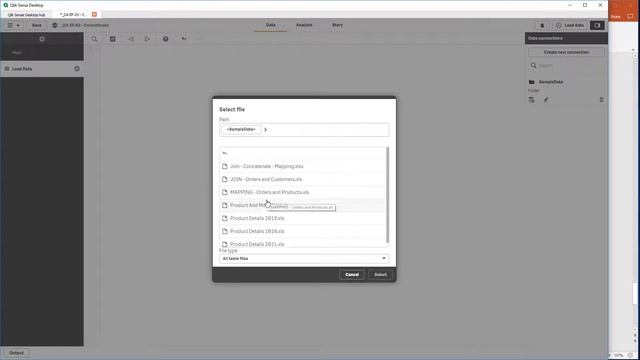Screen dimensions: 640x360
Task: Switch to the Story tab
Action: click(337, 25)
